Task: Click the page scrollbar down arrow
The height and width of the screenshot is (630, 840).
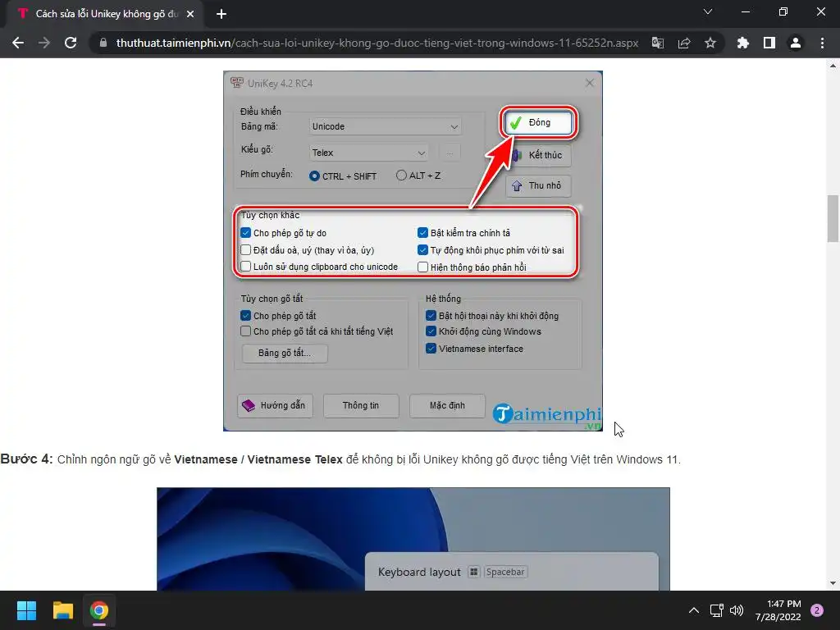Action: pos(833,583)
